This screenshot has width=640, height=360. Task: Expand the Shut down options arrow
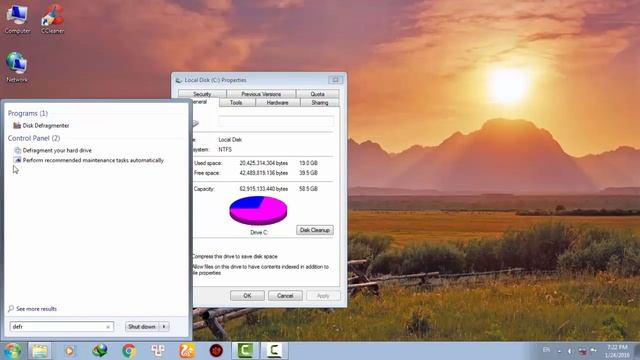tap(164, 327)
